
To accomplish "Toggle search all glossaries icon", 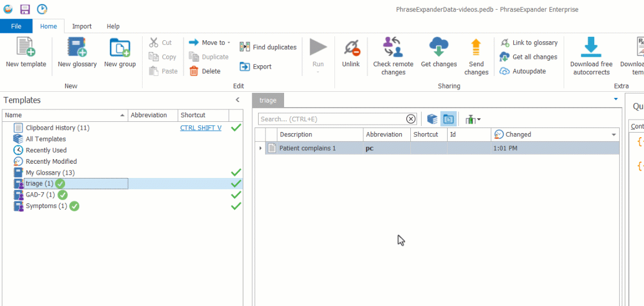I will click(x=432, y=119).
